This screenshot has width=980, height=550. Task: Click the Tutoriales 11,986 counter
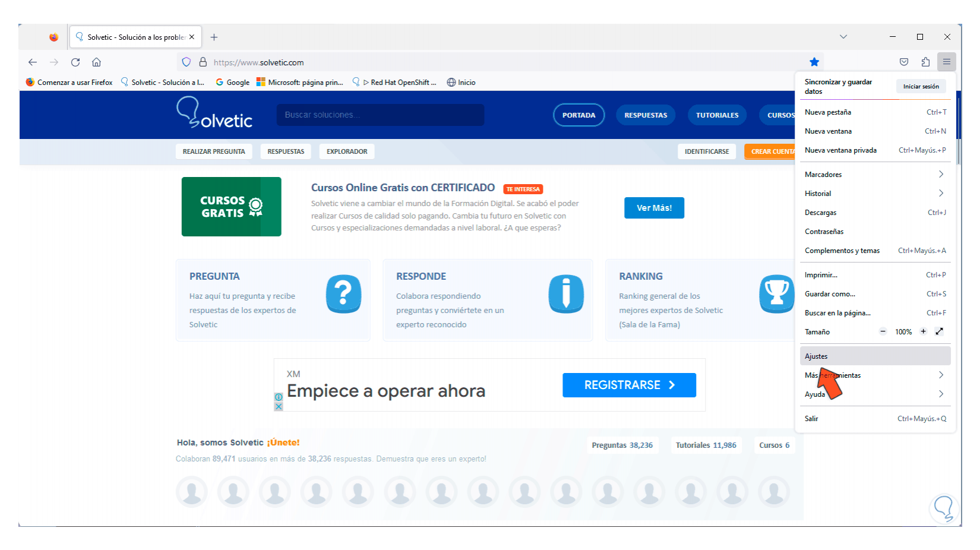706,445
